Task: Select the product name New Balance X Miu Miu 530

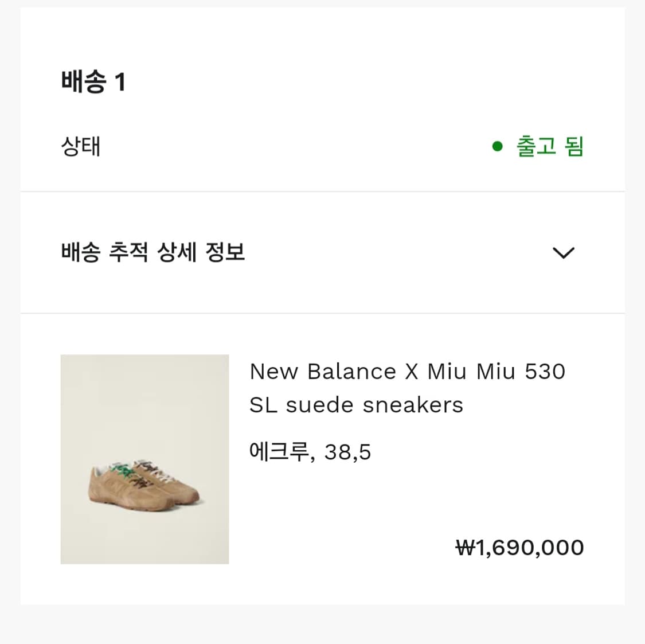Action: click(407, 371)
